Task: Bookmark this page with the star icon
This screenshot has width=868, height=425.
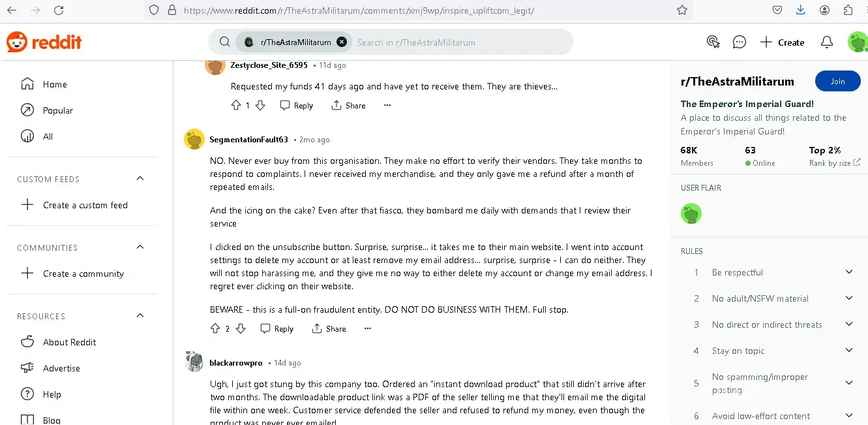Action: [x=682, y=10]
